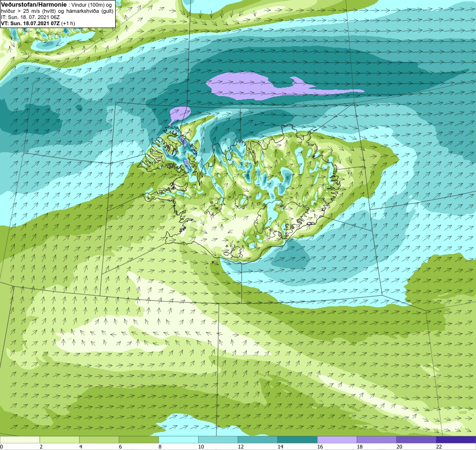The width and height of the screenshot is (476, 450).
Task: Click the pale 0–2 m/s legend swatch
Action: 20,440
